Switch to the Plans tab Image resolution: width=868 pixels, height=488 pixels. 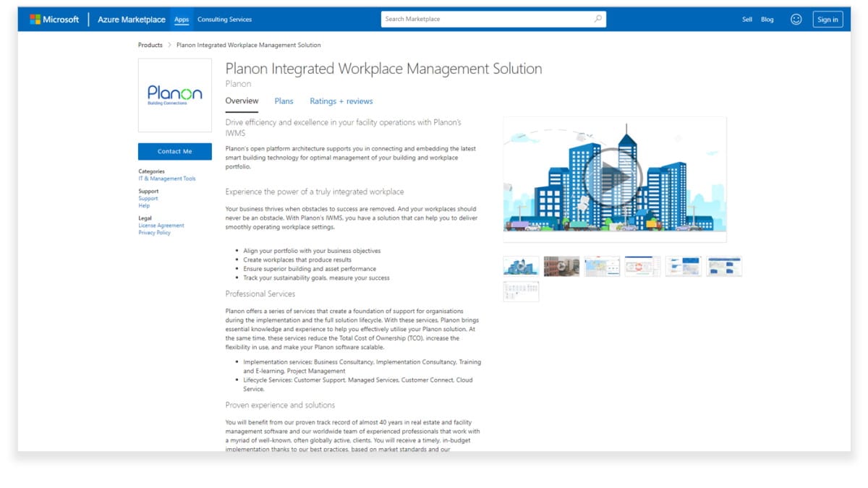pyautogui.click(x=284, y=101)
